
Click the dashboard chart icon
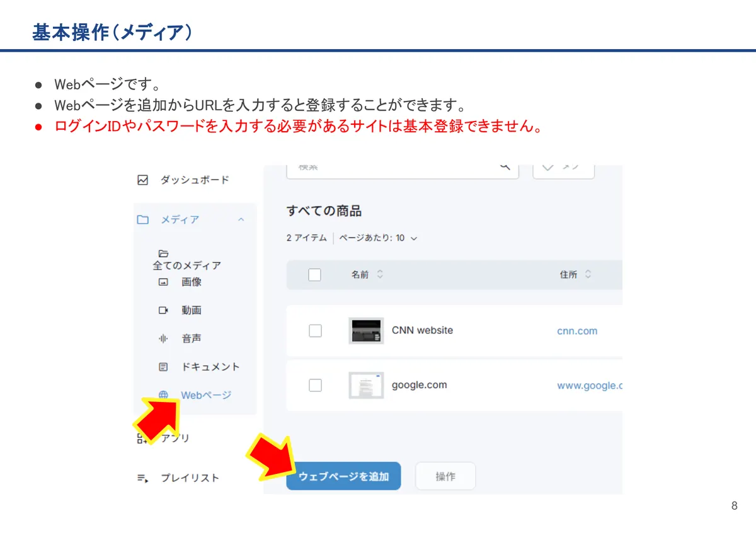click(143, 180)
